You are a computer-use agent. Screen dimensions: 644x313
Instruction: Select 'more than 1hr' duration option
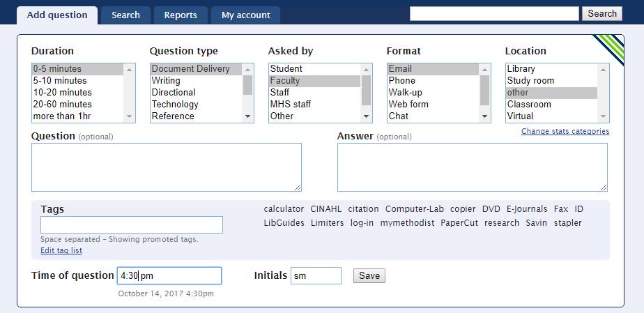(77, 116)
